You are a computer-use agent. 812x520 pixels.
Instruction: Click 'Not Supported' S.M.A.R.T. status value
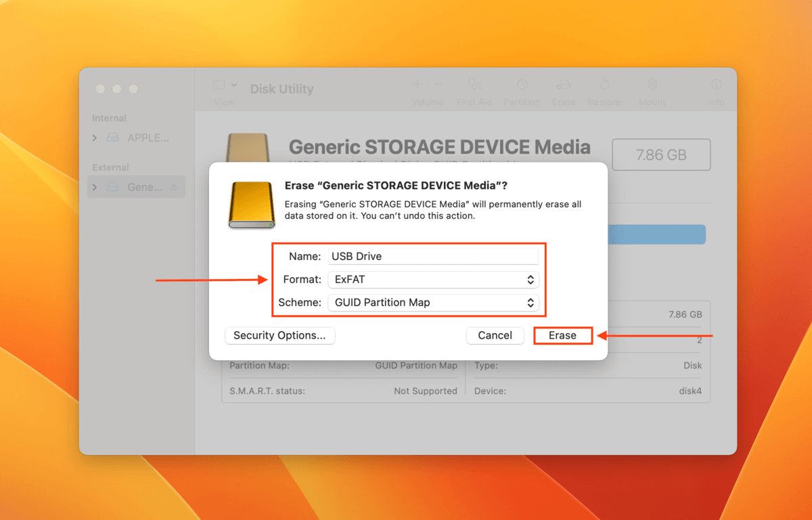coord(426,391)
